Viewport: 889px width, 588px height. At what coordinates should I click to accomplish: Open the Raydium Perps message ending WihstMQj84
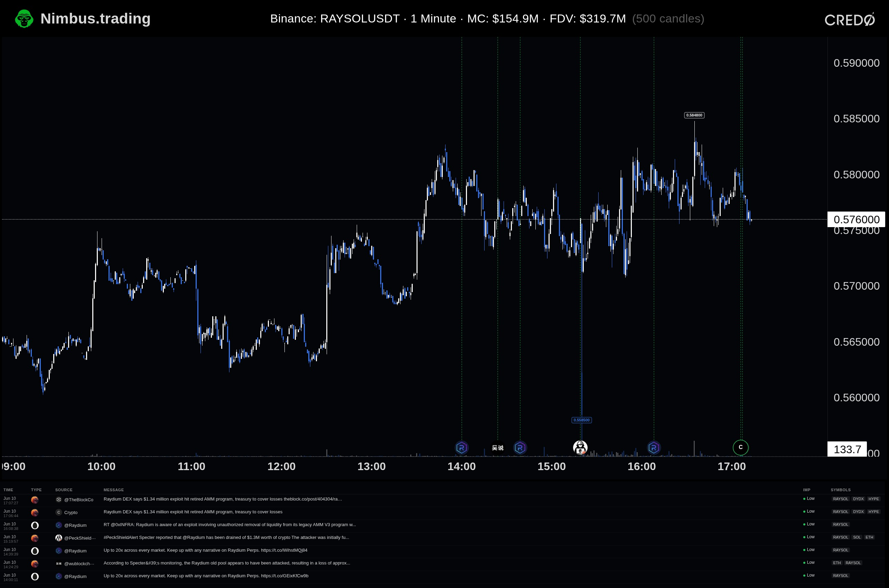click(205, 550)
